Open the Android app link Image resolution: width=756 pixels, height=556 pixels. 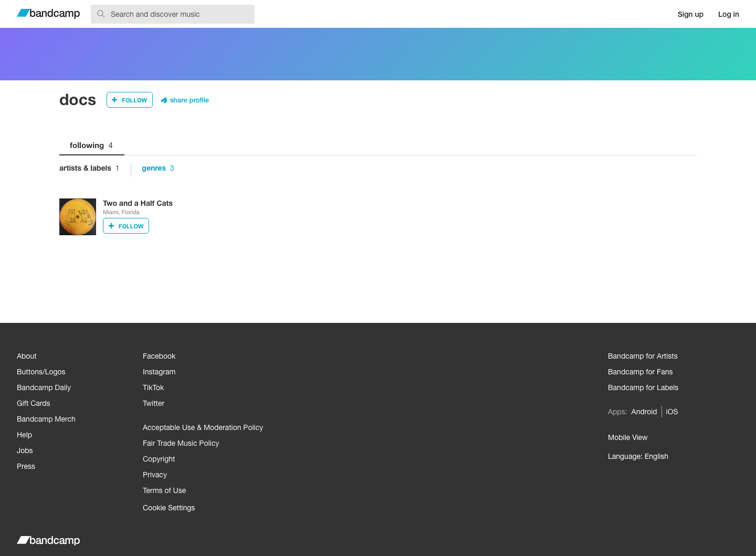click(644, 412)
